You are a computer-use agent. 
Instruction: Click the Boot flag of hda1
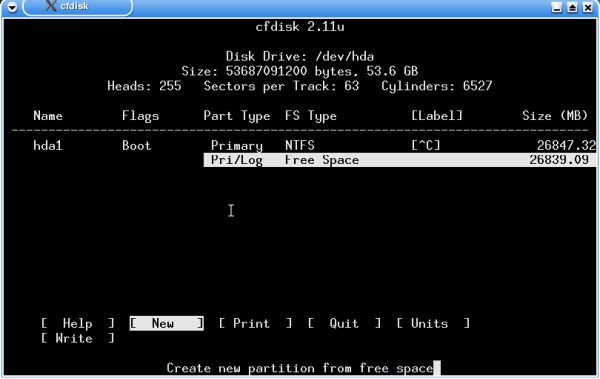(137, 145)
